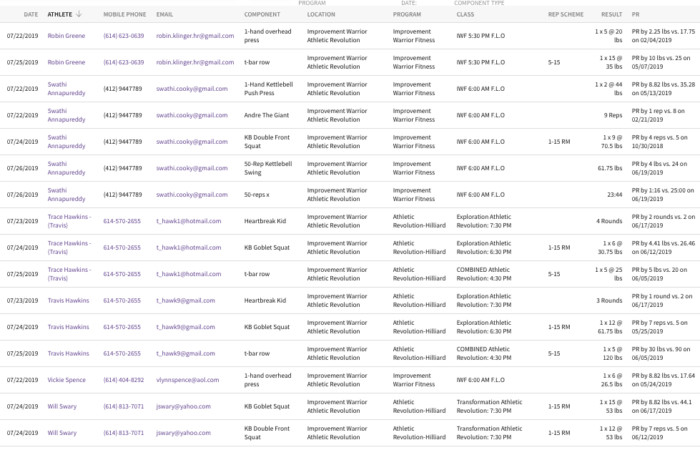Image resolution: width=700 pixels, height=450 pixels.
Task: Email swathi.cooky@gmail.com in the 50-reps x row
Action: 192,195
